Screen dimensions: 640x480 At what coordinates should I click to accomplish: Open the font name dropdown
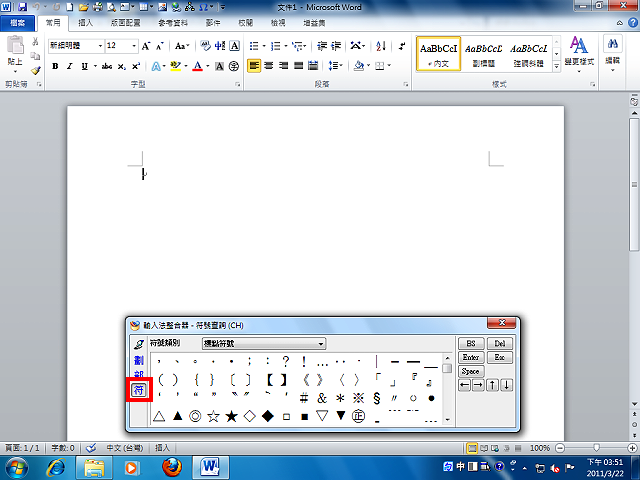click(100, 46)
